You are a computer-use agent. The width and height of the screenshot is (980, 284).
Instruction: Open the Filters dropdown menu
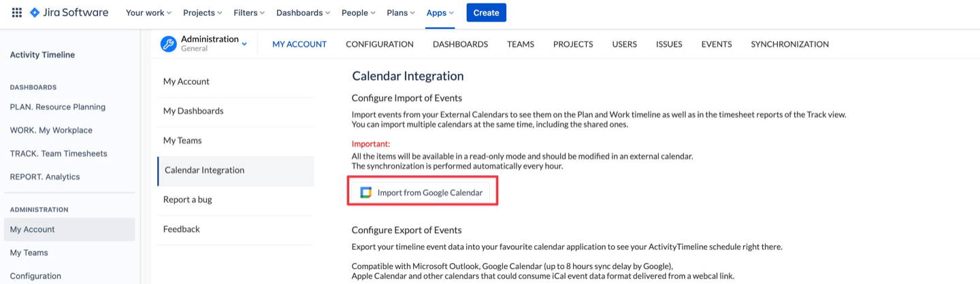point(249,13)
